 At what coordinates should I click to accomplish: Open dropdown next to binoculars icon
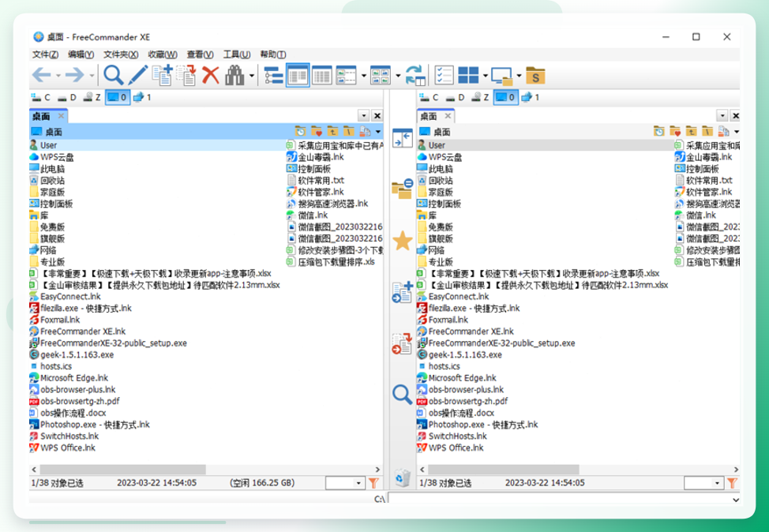coord(252,76)
